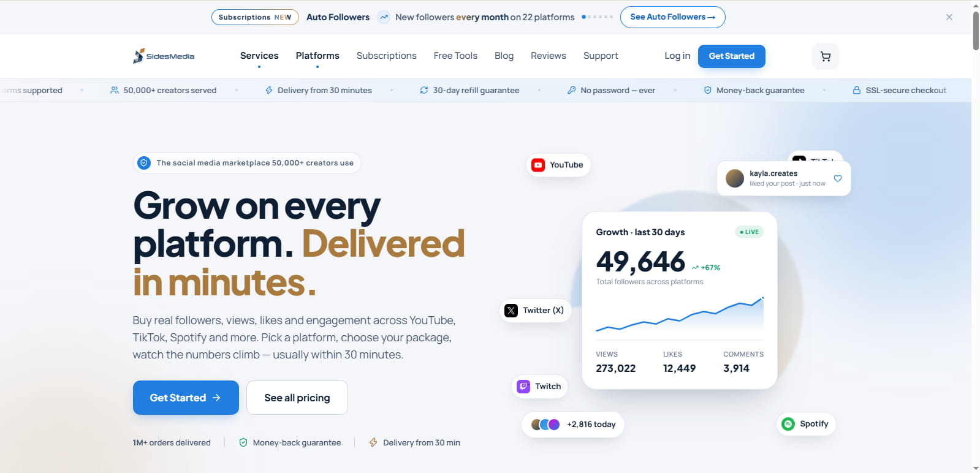The width and height of the screenshot is (980, 473).
Task: Click the shield icon in trust bar Money-back guarantee
Action: (708, 90)
